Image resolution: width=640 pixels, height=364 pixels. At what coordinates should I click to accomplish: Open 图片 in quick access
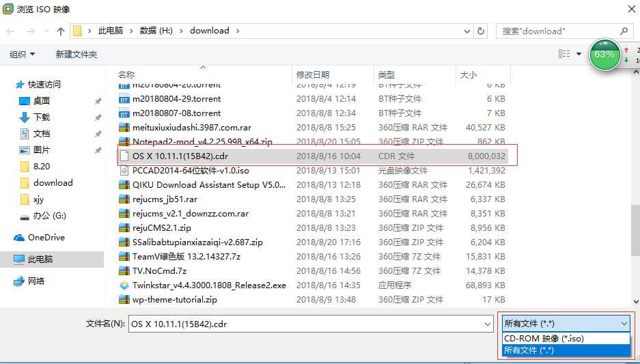[x=41, y=150]
